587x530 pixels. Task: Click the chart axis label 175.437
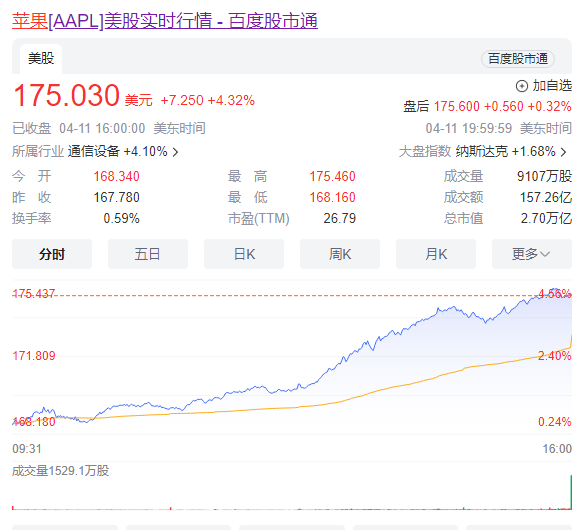pos(34,294)
